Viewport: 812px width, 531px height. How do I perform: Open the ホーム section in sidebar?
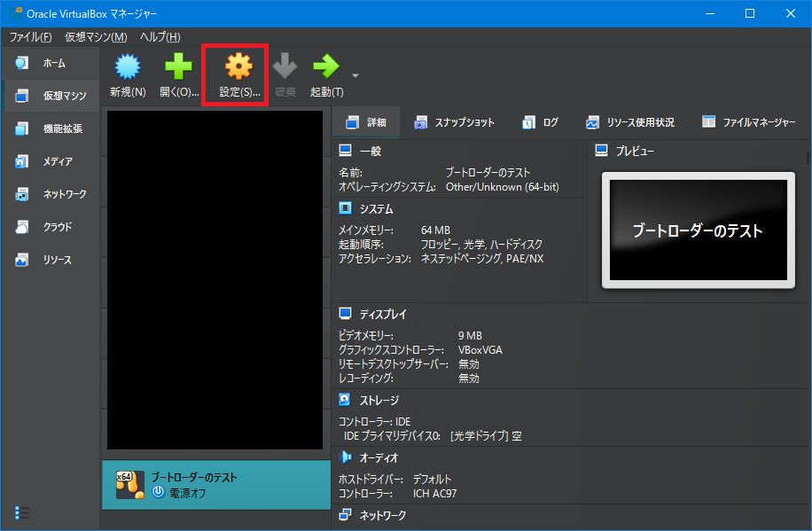pyautogui.click(x=50, y=63)
